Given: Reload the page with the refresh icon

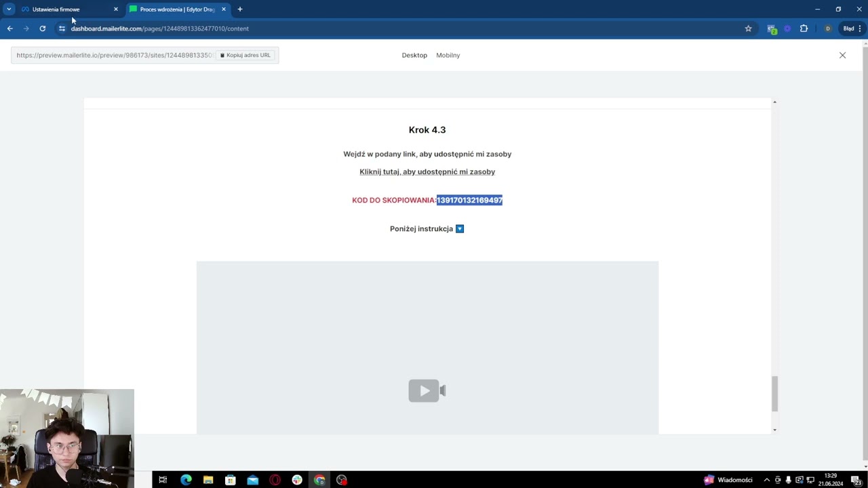Looking at the screenshot, I should (x=42, y=28).
